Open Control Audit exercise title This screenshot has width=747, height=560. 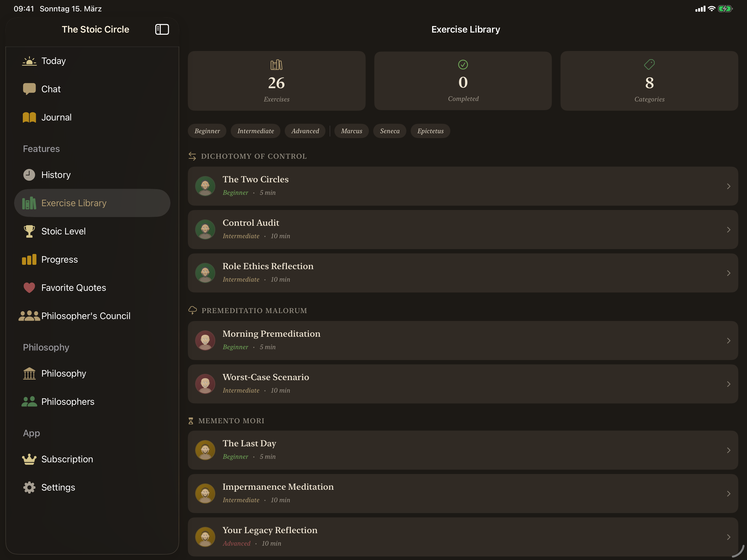click(x=251, y=223)
